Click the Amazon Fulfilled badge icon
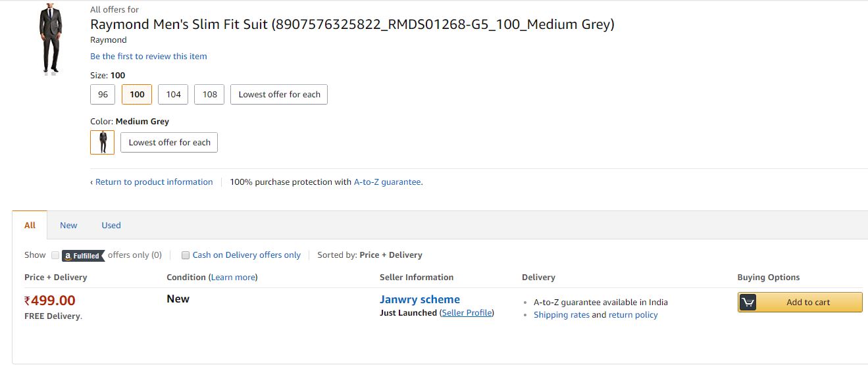 point(84,256)
